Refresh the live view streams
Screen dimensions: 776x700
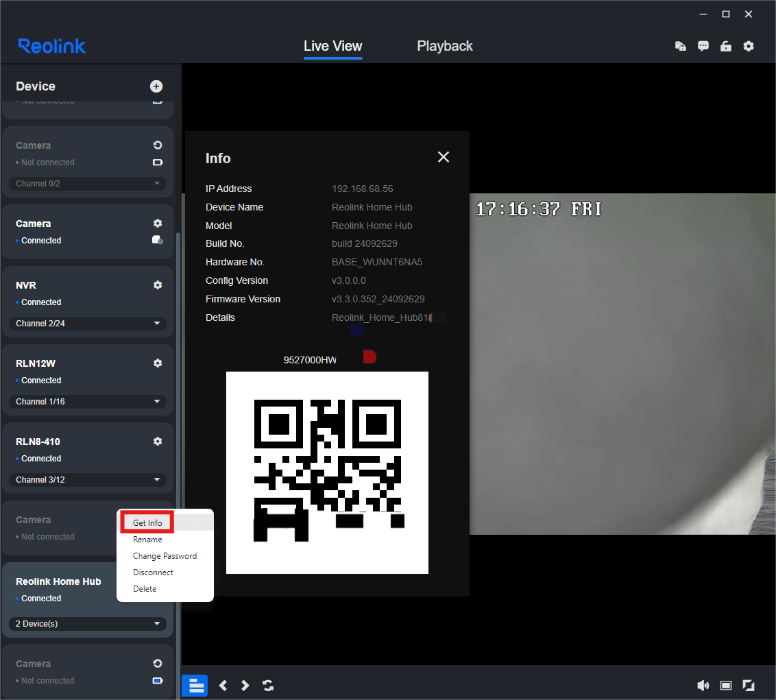(x=268, y=686)
